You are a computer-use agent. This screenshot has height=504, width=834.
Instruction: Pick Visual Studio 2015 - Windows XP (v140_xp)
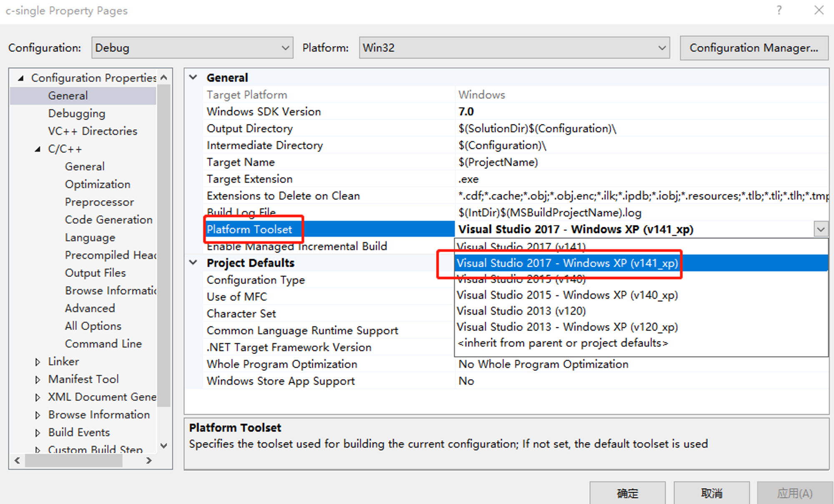tap(641, 295)
